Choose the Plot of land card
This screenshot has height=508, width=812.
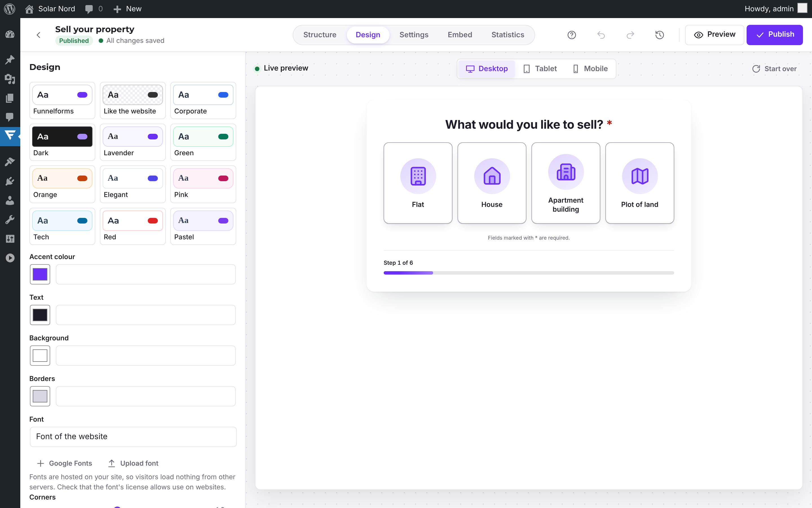click(639, 183)
